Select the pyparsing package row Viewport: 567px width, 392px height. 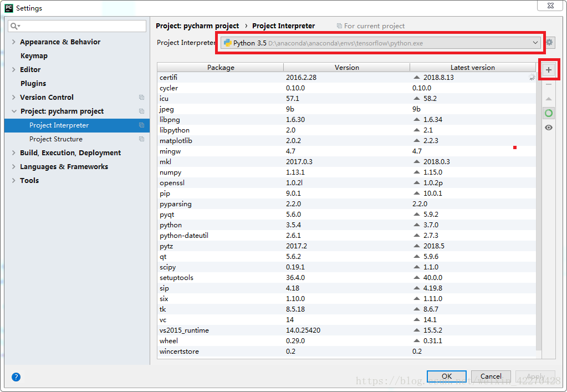[347, 203]
